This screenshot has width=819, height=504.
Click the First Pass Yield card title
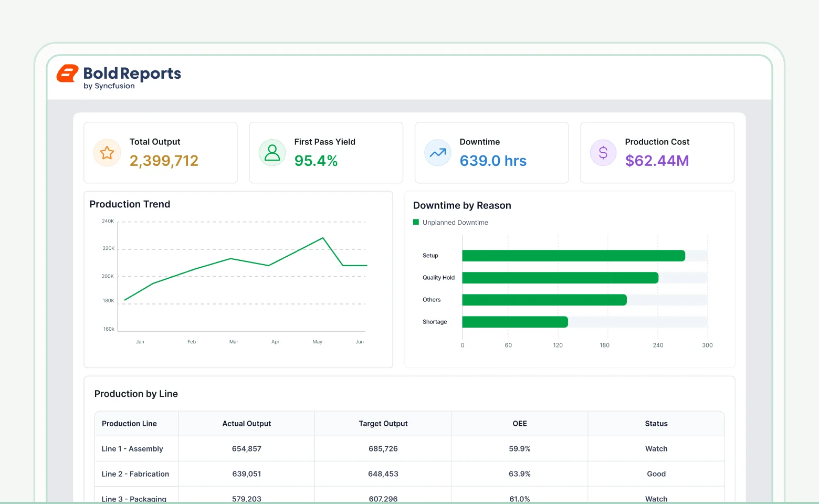pyautogui.click(x=325, y=142)
